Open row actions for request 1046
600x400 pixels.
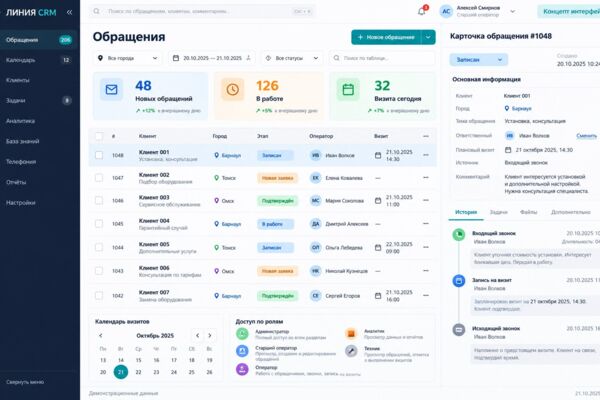point(426,200)
